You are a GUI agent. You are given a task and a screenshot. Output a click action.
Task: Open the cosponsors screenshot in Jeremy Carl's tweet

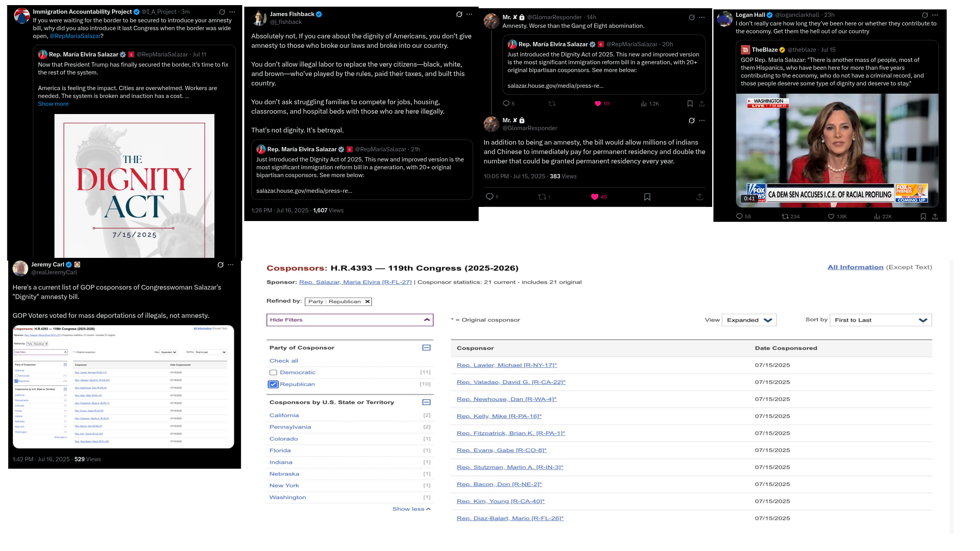click(123, 387)
